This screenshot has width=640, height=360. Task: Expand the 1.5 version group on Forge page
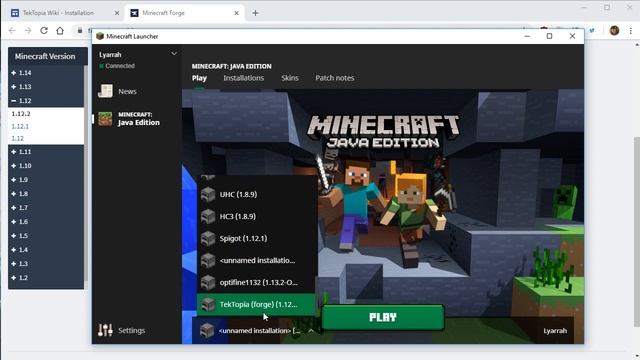coord(14,236)
